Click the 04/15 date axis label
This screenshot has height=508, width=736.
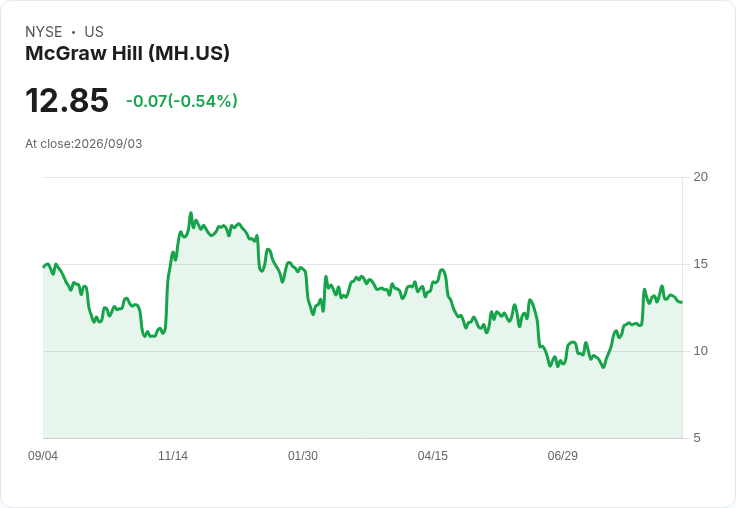tap(433, 455)
